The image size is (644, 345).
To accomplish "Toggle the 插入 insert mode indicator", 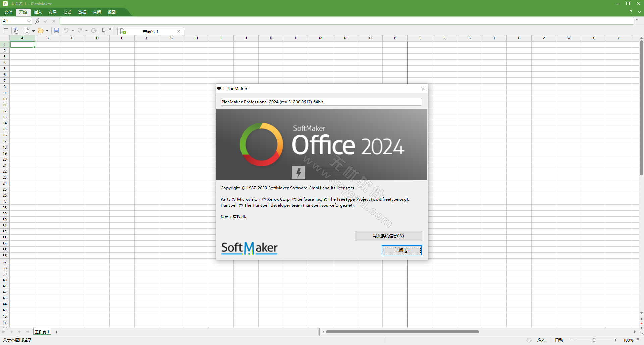I will pyautogui.click(x=541, y=340).
